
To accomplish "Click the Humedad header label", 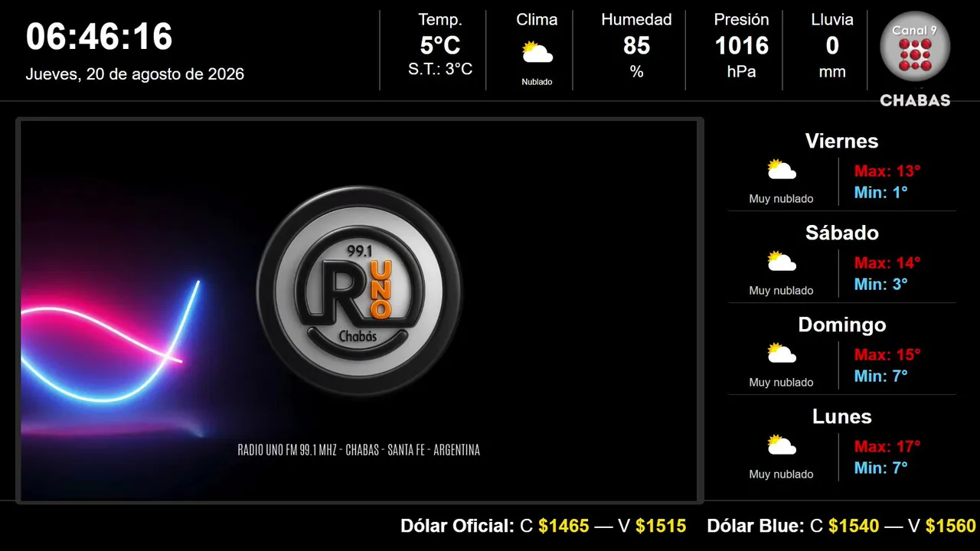I will pyautogui.click(x=636, y=20).
